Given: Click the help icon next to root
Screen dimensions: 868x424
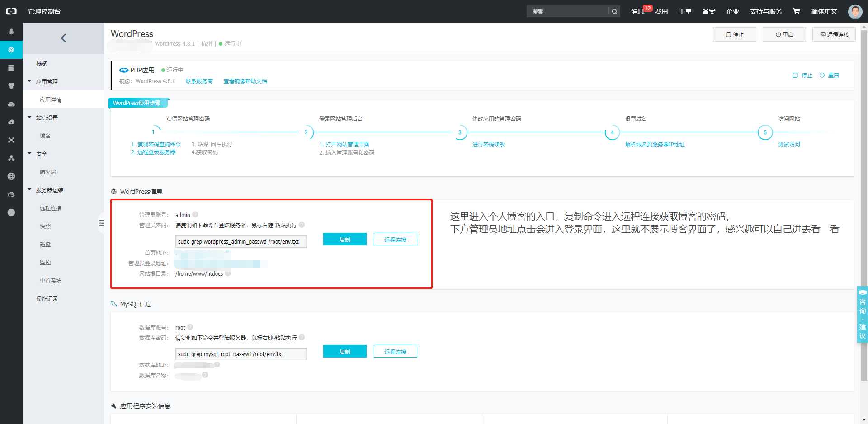Looking at the screenshot, I should point(190,327).
